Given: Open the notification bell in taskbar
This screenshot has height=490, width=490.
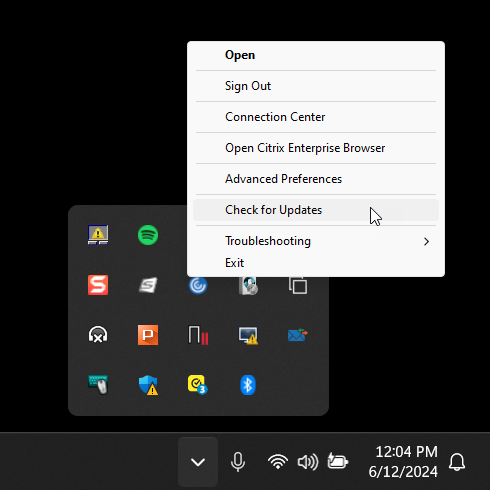Looking at the screenshot, I should point(457,462).
